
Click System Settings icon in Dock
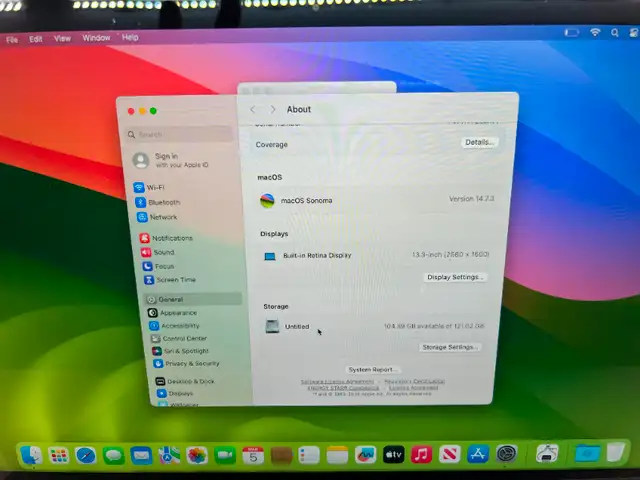pyautogui.click(x=507, y=453)
